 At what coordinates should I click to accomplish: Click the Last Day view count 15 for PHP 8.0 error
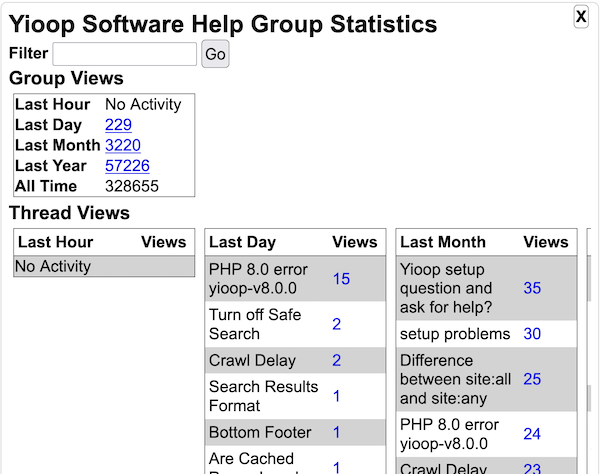pyautogui.click(x=341, y=279)
